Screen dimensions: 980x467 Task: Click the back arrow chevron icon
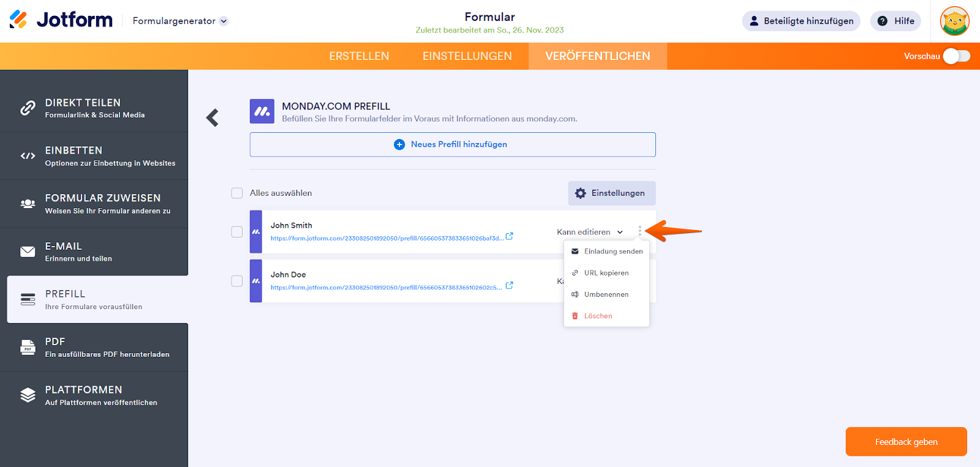(213, 118)
